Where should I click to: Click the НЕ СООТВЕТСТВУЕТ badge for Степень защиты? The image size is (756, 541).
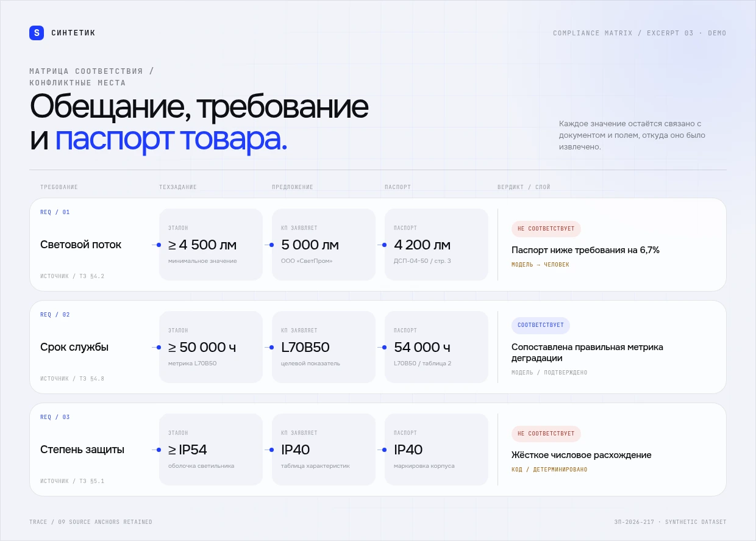[546, 434]
